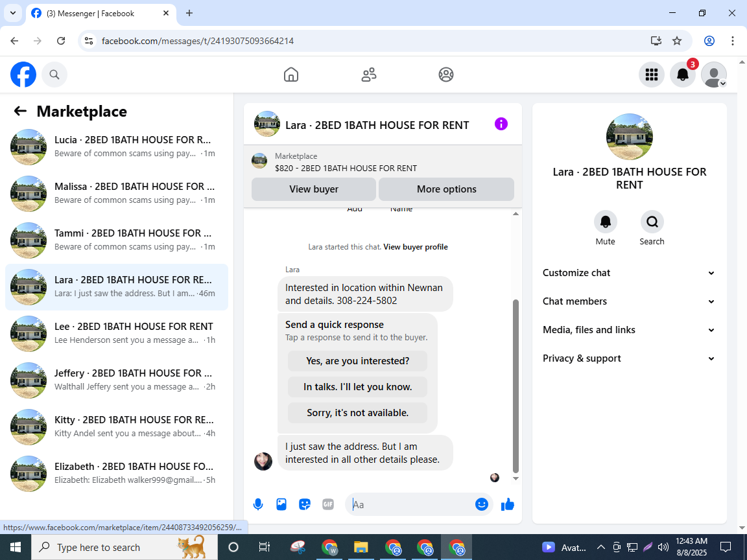Screen dimensions: 747x560
Task: Open the Kitty 2BED 1BATH conversation
Action: 117,426
